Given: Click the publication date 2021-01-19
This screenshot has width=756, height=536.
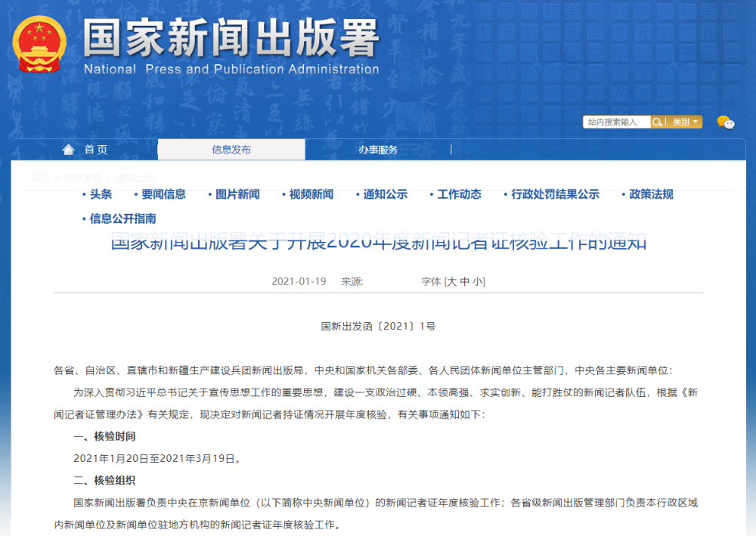Looking at the screenshot, I should (x=299, y=281).
